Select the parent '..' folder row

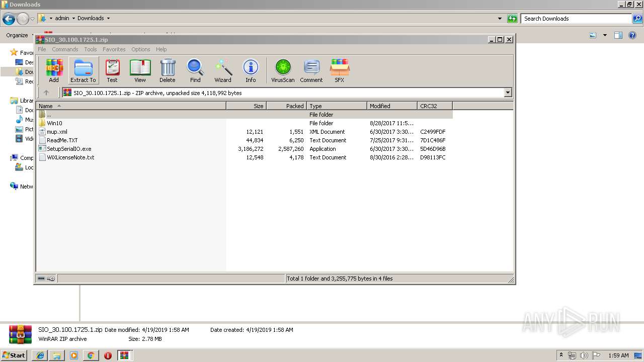point(245,115)
